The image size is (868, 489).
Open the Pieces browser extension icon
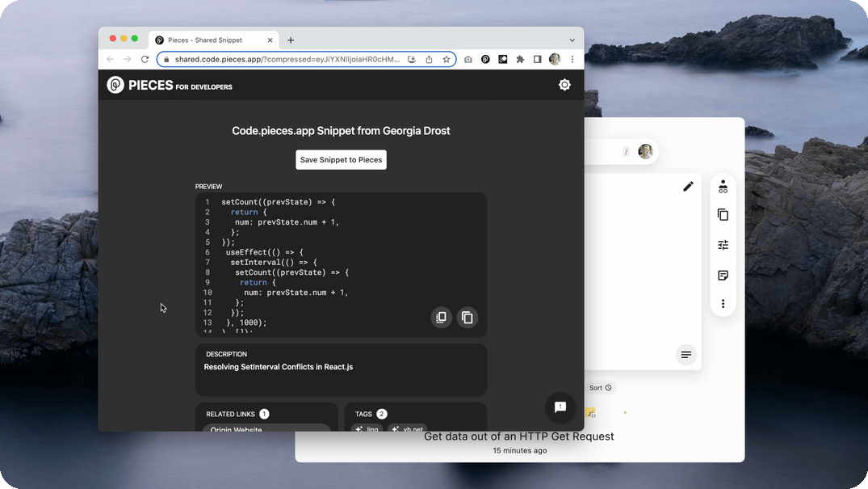(485, 59)
